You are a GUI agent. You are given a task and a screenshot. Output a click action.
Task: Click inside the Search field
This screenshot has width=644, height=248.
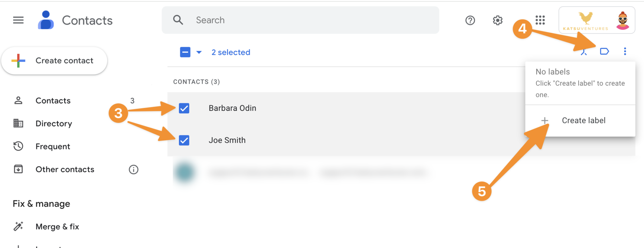283,20
